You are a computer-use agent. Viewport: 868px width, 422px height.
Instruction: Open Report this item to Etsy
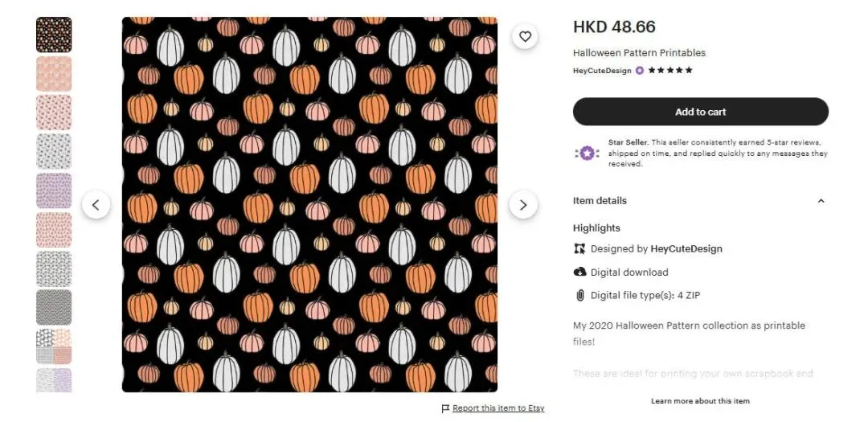coord(498,408)
